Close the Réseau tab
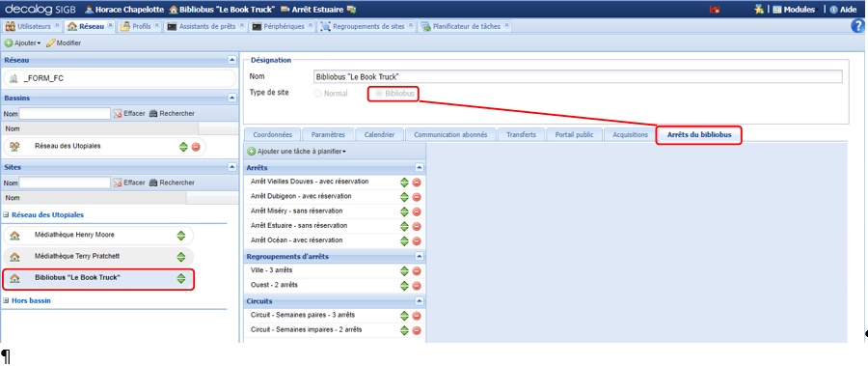Viewport: 868px width, 366px height. tap(110, 25)
